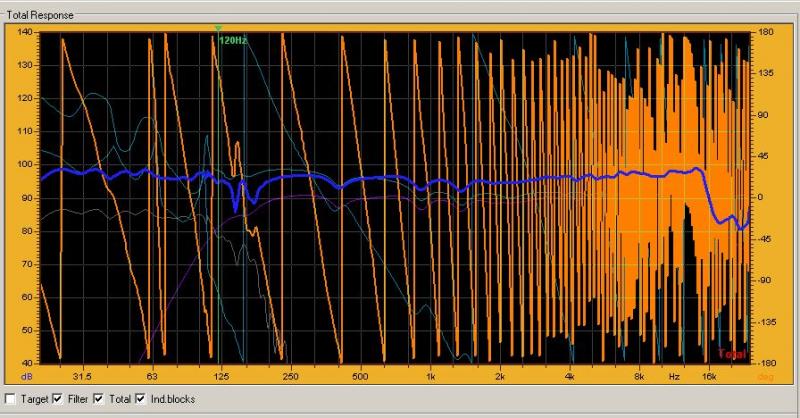Viewport: 800px width, 418px height.
Task: Uncheck the Filter checkbox
Action: pos(57,399)
